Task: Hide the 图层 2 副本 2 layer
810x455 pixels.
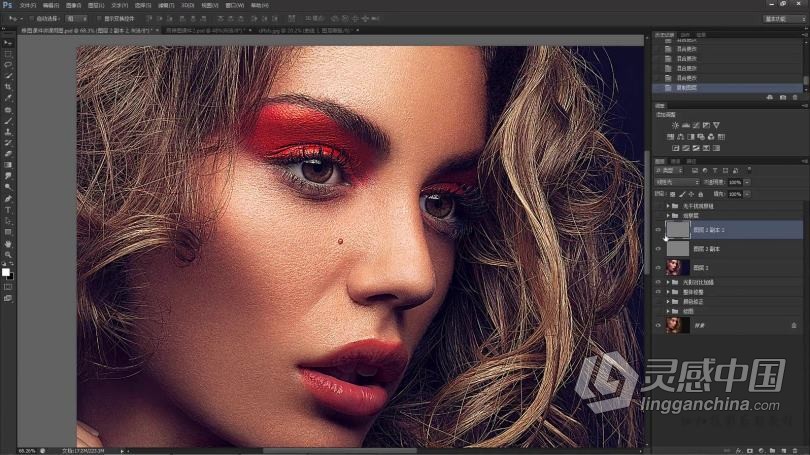Action: (658, 230)
